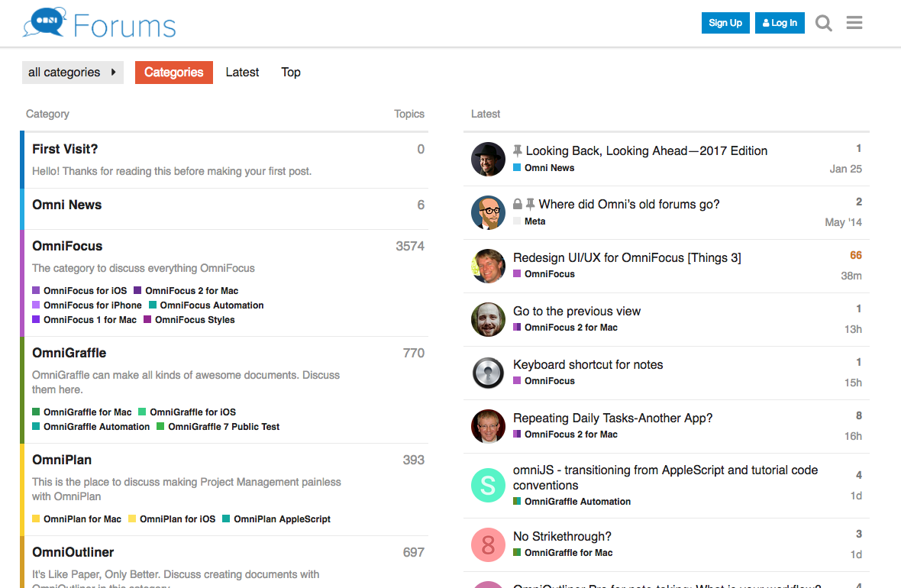901x588 pixels.
Task: Click OmniFocus 2 for Mac tag under previous view topic
Action: point(566,328)
